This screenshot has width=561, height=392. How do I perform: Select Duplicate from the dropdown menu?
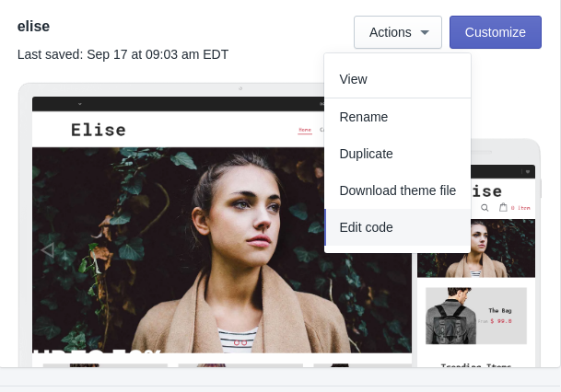(x=367, y=154)
